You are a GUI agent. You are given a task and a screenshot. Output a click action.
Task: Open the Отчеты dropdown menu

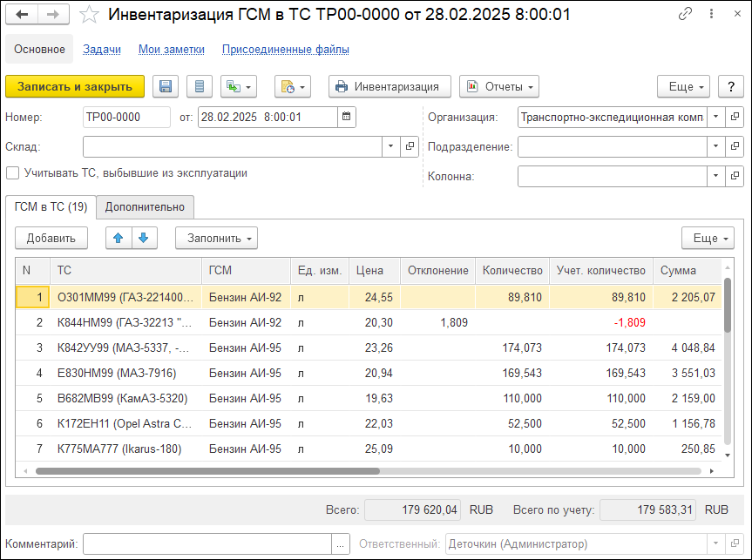(499, 87)
